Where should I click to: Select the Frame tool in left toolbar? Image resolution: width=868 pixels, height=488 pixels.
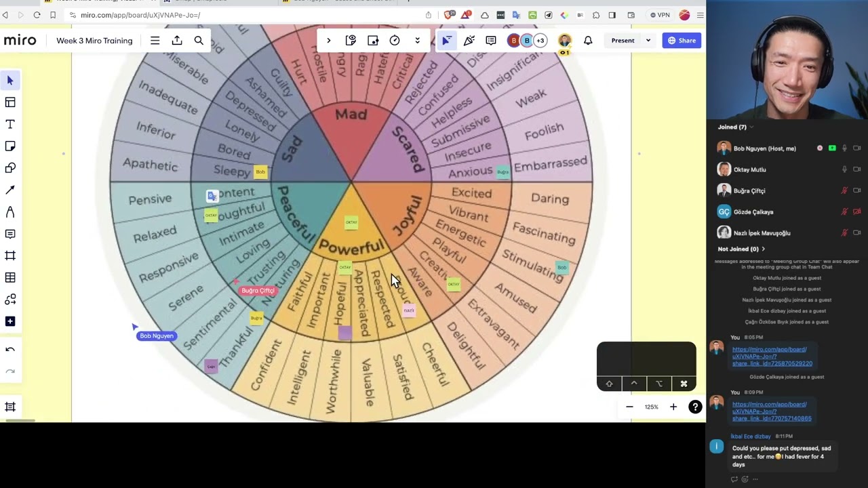click(x=10, y=256)
